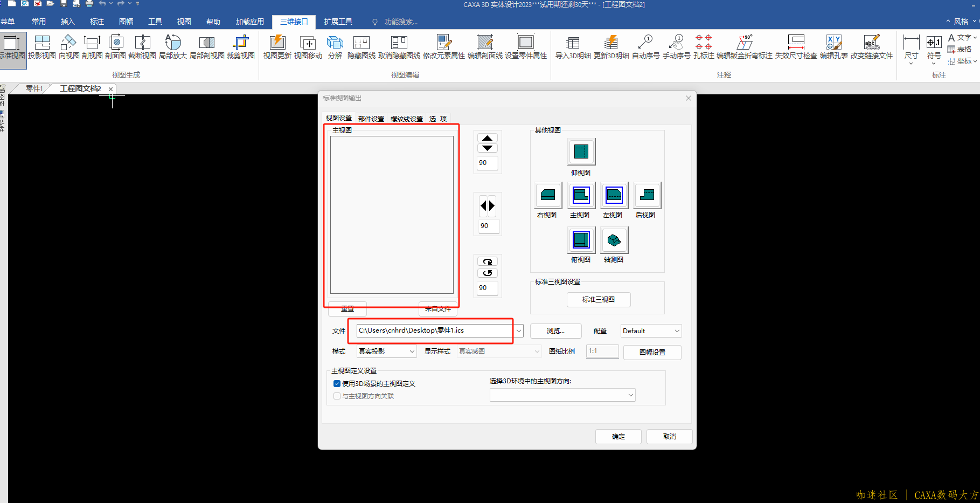980x503 pixels.
Task: Expand the 文字 text dropdown
Action: click(x=975, y=38)
